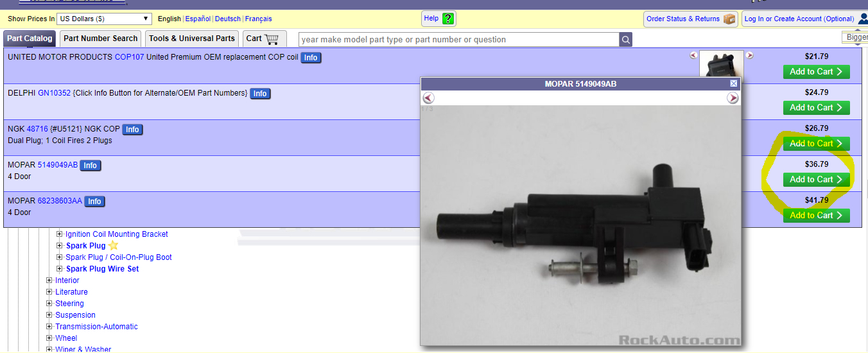Switch language to Español
The image size is (868, 353).
click(198, 19)
